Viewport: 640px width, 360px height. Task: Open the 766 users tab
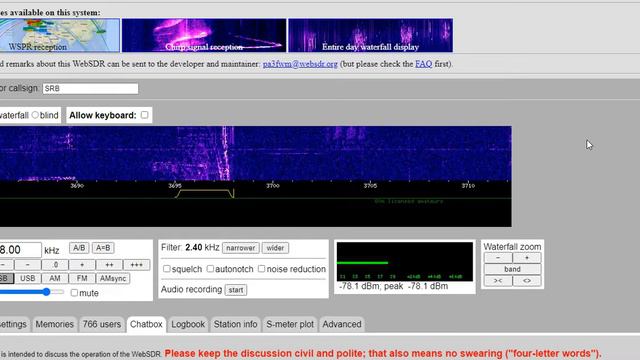102,324
